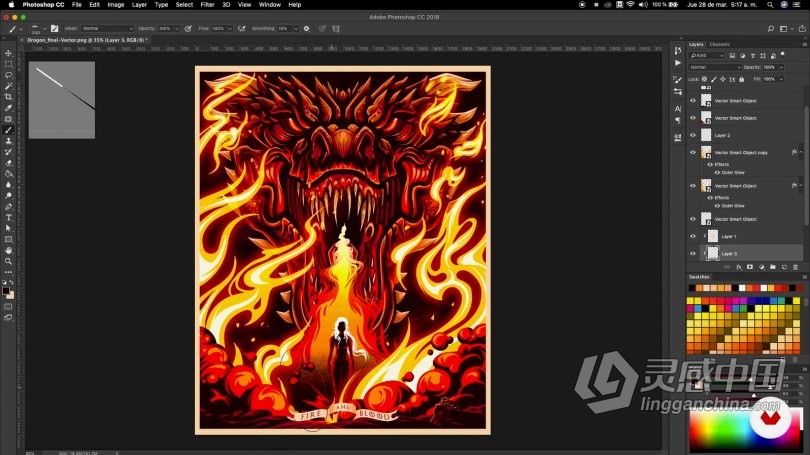Select the Zoom tool
The width and height of the screenshot is (810, 455).
coord(8,261)
